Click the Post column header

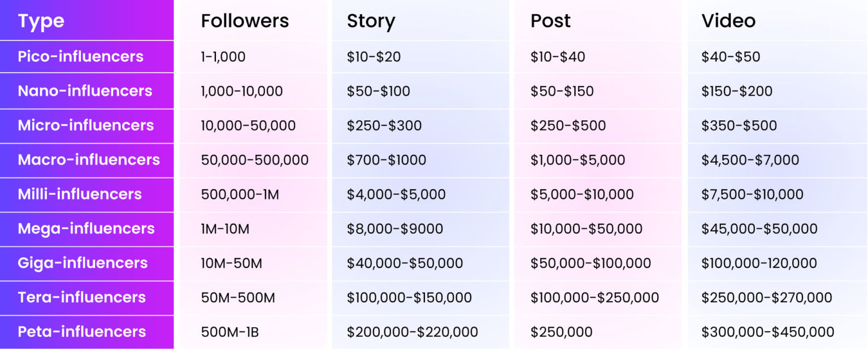click(550, 21)
